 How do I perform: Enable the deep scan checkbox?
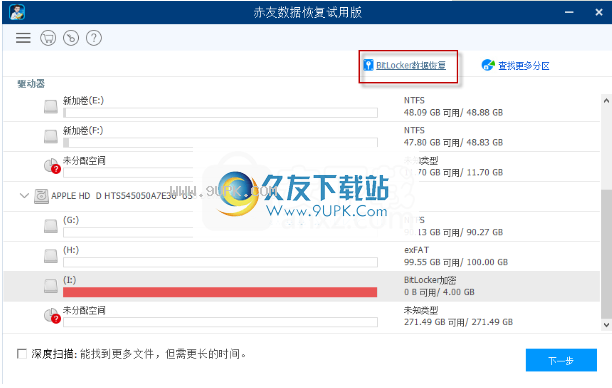click(22, 354)
